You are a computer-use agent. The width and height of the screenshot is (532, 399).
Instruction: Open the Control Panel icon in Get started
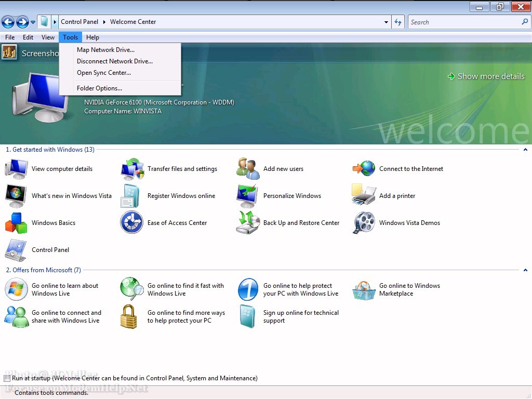(16, 250)
